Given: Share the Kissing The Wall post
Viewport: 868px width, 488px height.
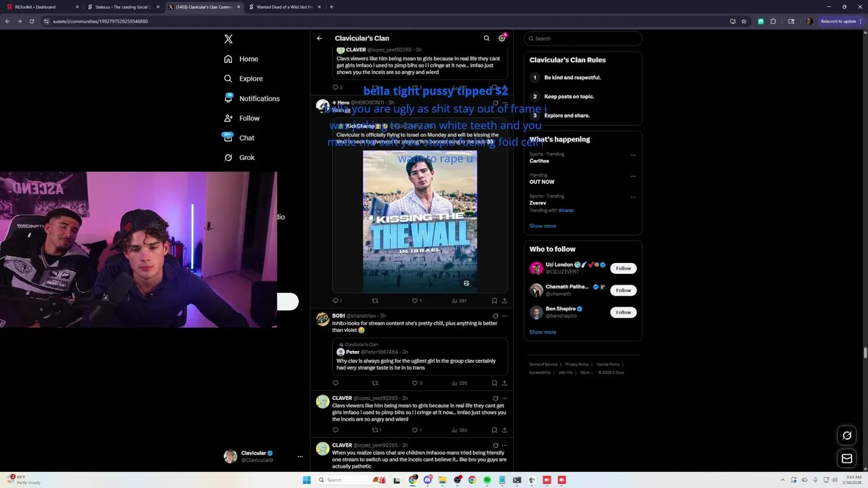Looking at the screenshot, I should 504,300.
